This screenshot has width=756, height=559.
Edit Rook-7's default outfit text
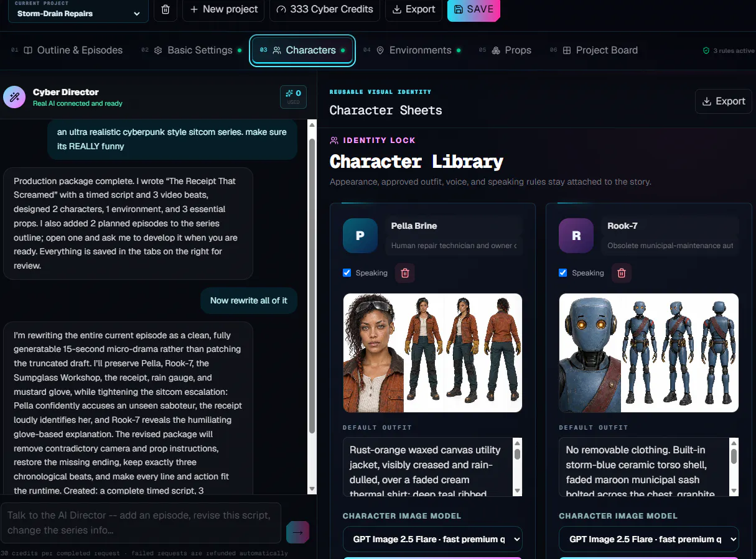[x=644, y=467]
